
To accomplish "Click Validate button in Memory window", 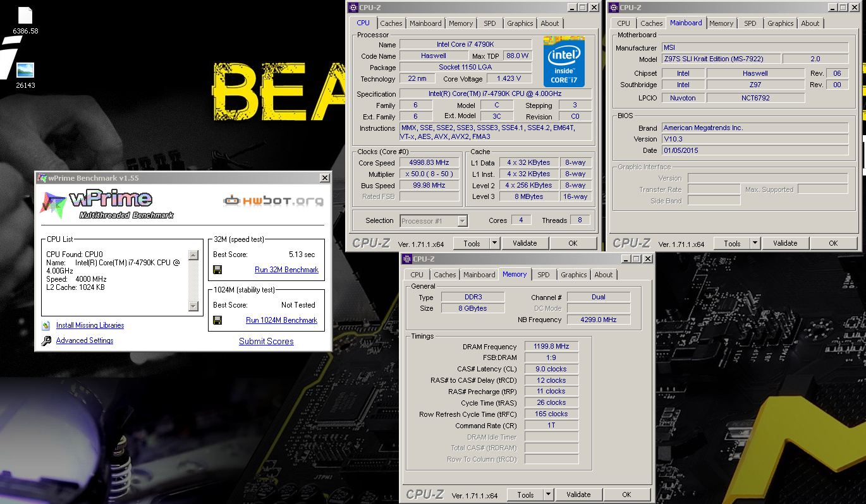I will tap(578, 495).
